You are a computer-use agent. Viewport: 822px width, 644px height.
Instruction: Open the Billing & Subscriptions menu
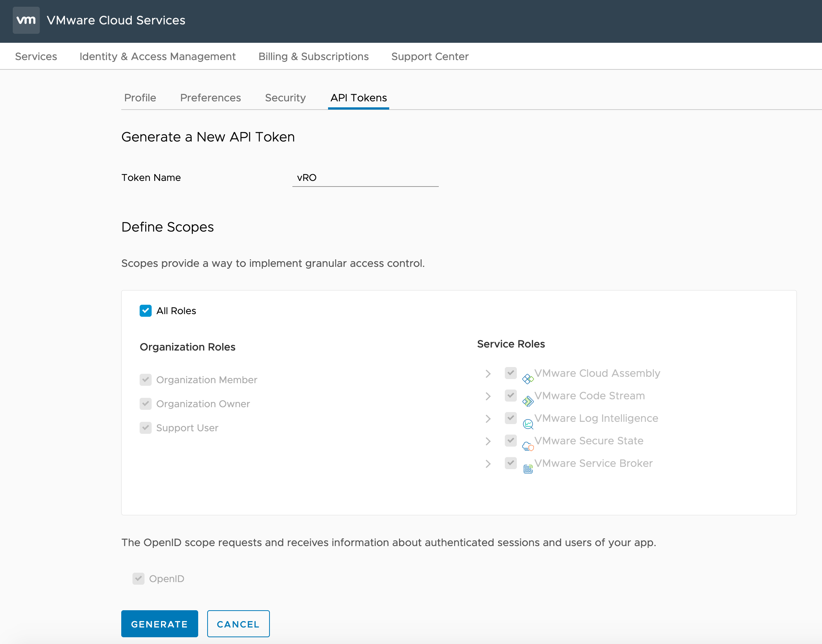point(313,56)
